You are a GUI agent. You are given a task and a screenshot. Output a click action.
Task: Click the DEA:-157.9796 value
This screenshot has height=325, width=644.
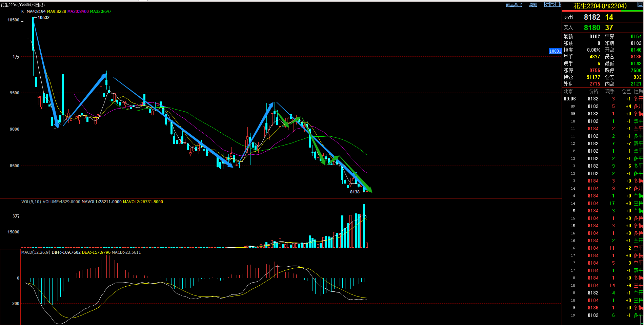click(96, 252)
